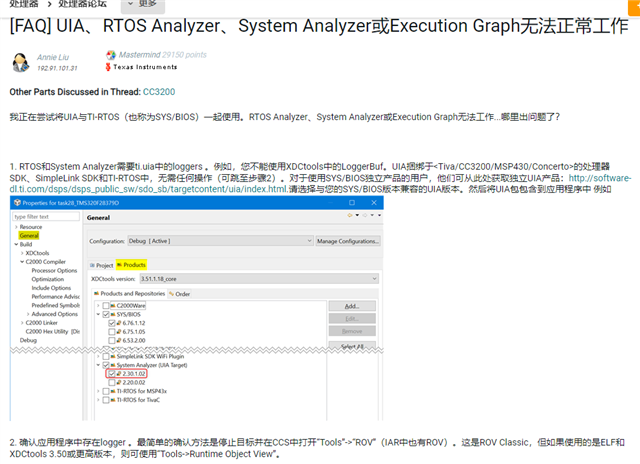This screenshot has width=640, height=464.
Task: Select C2000 Hex Utility tree item
Action: coord(53,331)
